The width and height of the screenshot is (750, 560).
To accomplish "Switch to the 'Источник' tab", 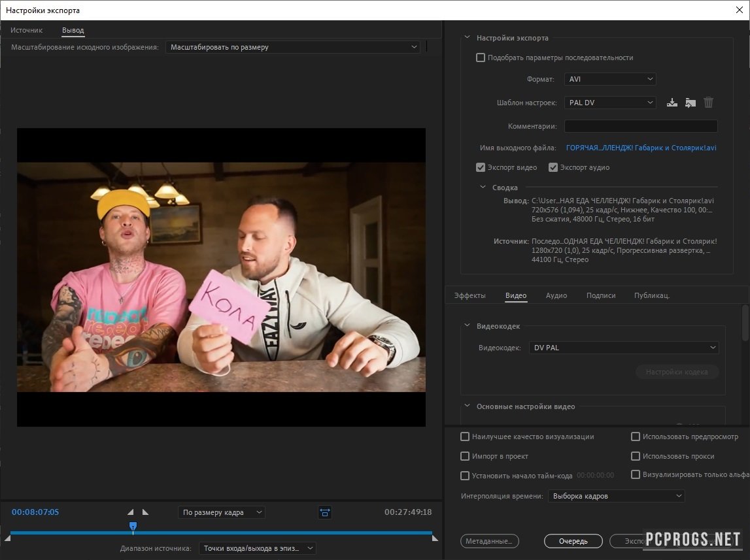I will [26, 30].
